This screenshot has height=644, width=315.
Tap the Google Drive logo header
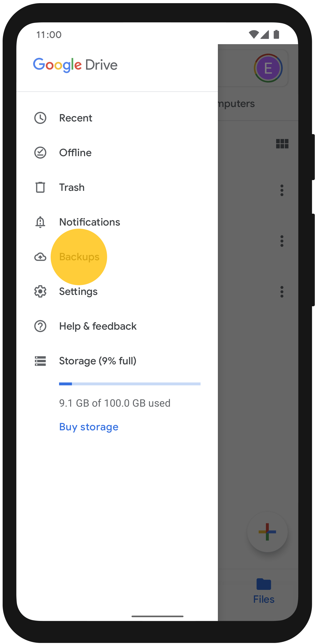75,65
